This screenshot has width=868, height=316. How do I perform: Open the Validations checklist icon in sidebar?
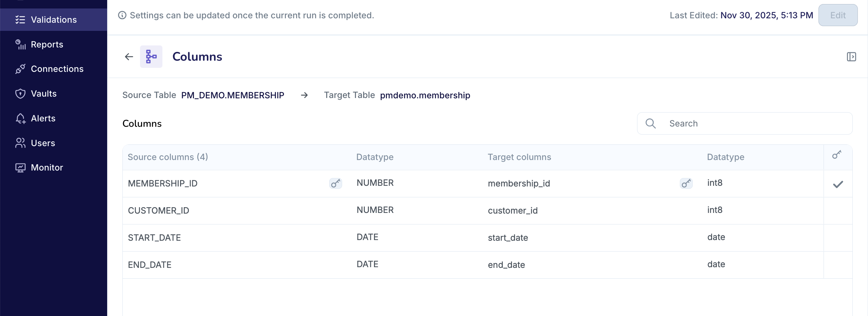pos(20,19)
